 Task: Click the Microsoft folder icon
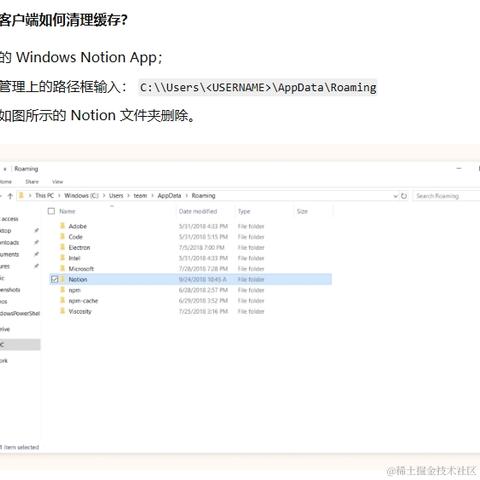pyautogui.click(x=62, y=268)
